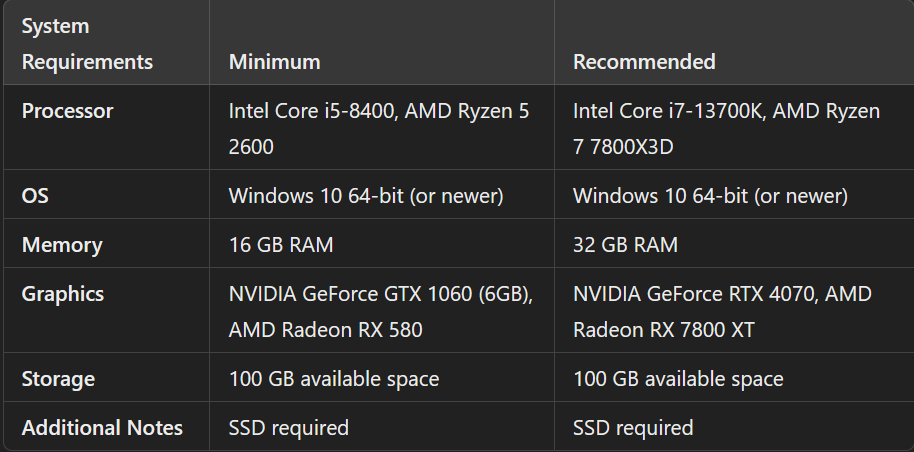Click the Recommended column header
The image size is (914, 452).
click(x=644, y=62)
